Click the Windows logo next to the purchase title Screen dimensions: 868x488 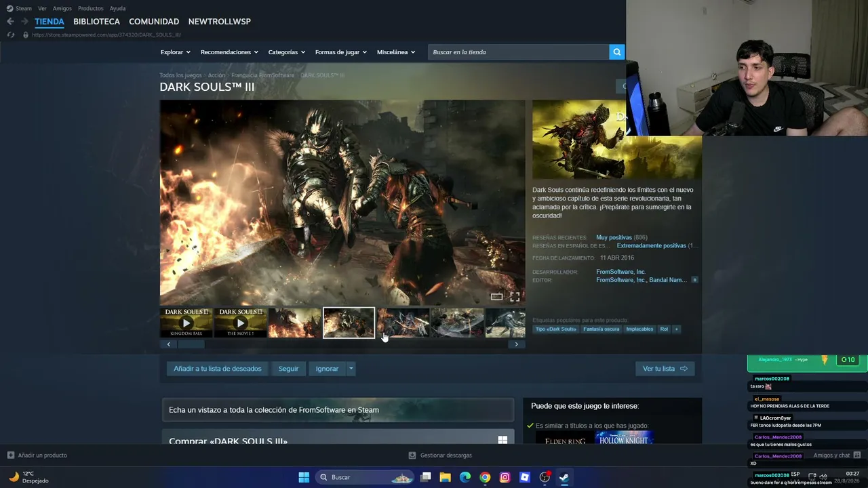coord(502,440)
